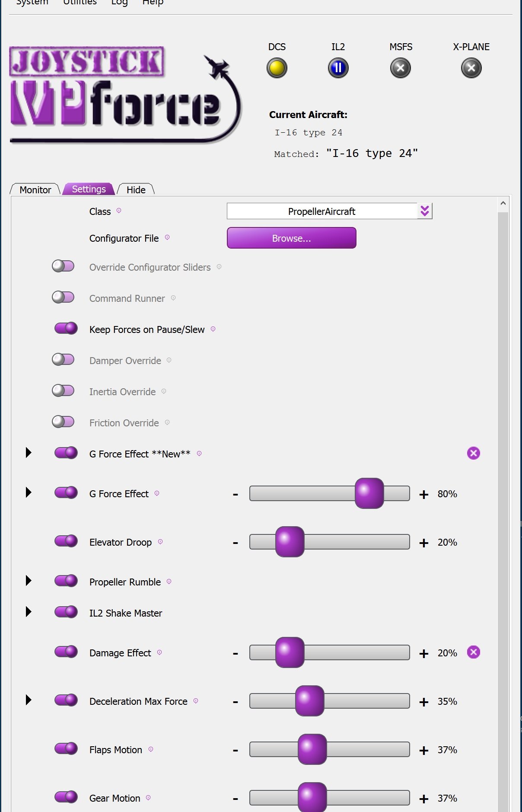This screenshot has height=812, width=522.
Task: Select the Settings tab
Action: click(89, 189)
